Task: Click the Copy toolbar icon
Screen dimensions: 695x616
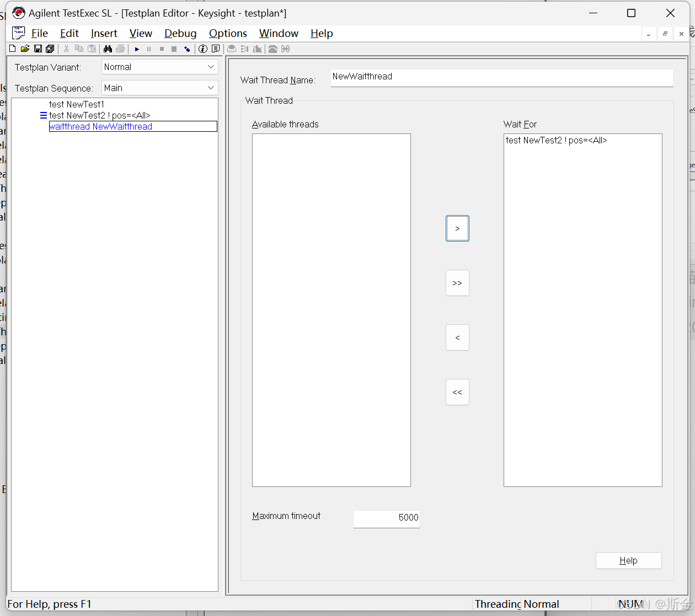Action: coord(79,49)
